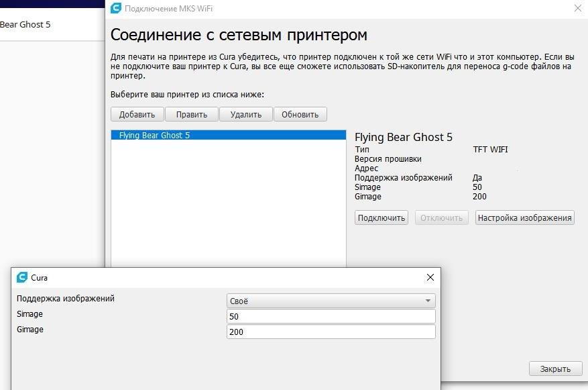Image resolution: width=588 pixels, height=390 pixels.
Task: Click the Обновить button
Action: (x=300, y=115)
